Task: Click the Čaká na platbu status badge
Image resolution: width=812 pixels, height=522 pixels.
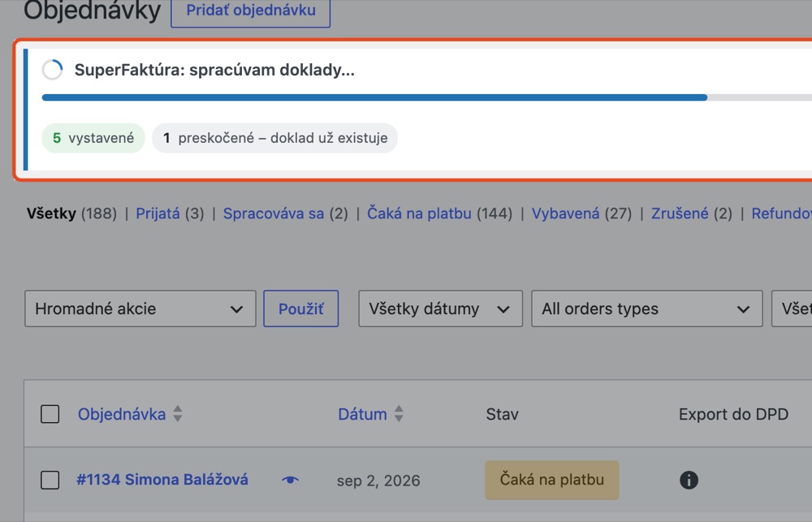Action: [552, 480]
